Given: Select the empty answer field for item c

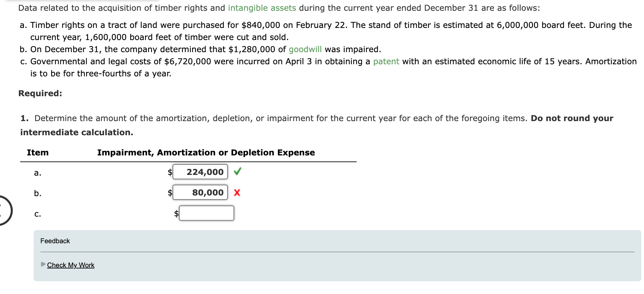Looking at the screenshot, I should pyautogui.click(x=207, y=213).
